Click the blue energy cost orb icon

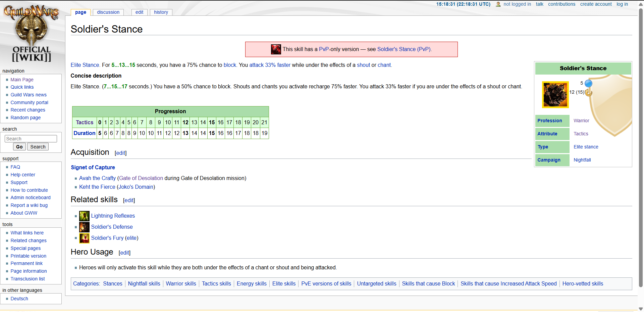tap(588, 83)
